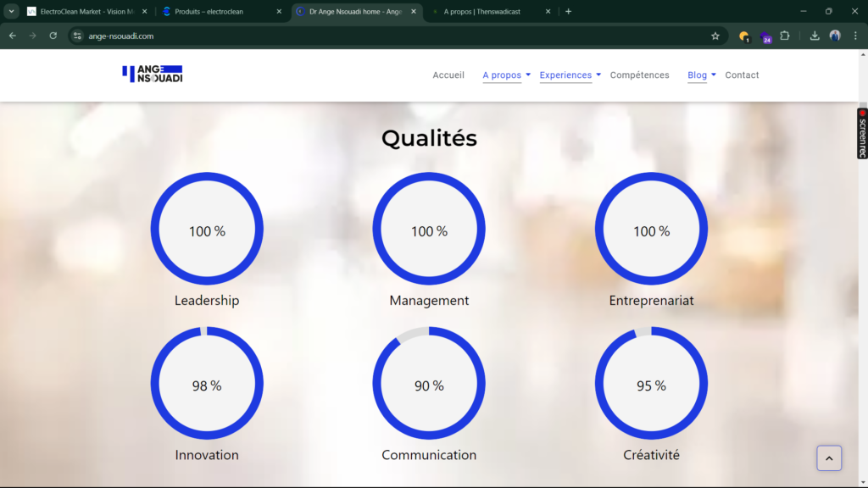Image resolution: width=868 pixels, height=488 pixels.
Task: Click the Innovation label
Action: point(207,455)
